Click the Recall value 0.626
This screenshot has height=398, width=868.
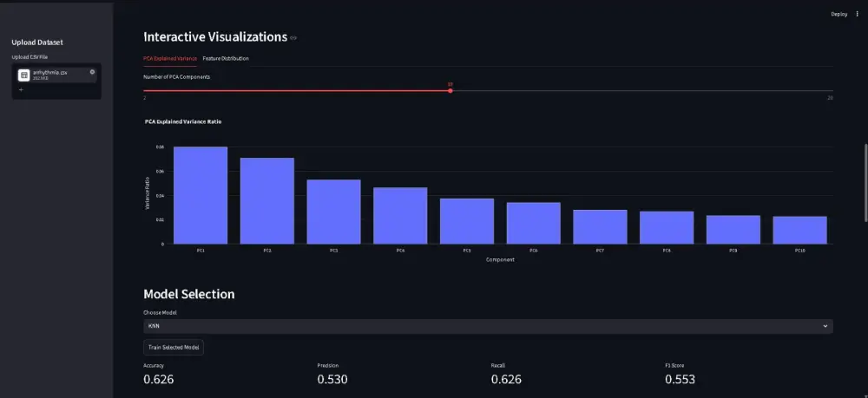click(506, 379)
